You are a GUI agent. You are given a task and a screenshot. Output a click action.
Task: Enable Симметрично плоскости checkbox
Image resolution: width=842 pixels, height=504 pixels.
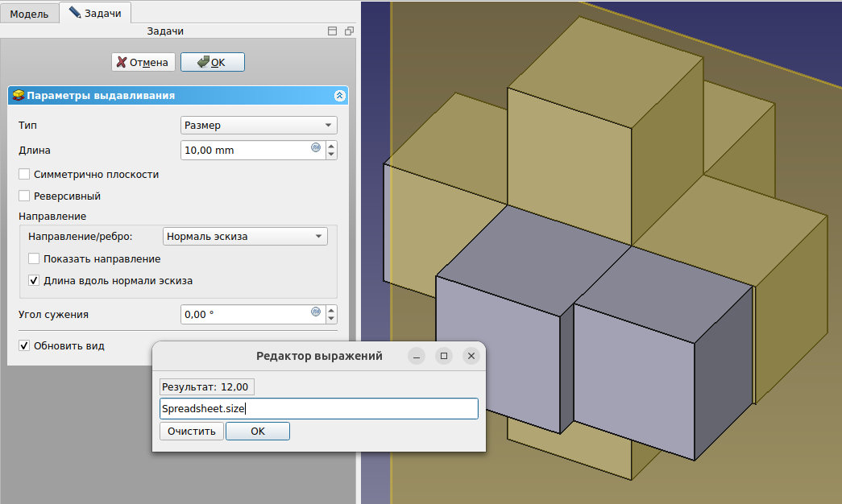coord(24,175)
